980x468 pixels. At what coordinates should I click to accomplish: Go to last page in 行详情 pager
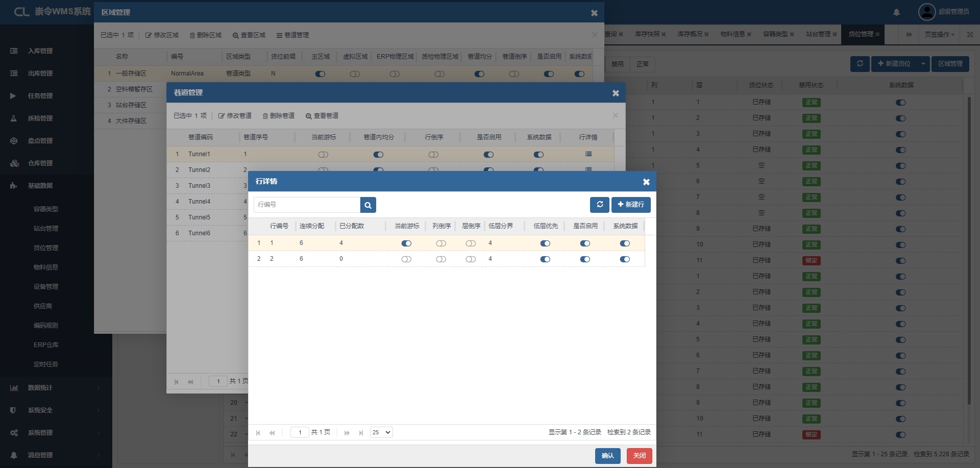point(361,433)
